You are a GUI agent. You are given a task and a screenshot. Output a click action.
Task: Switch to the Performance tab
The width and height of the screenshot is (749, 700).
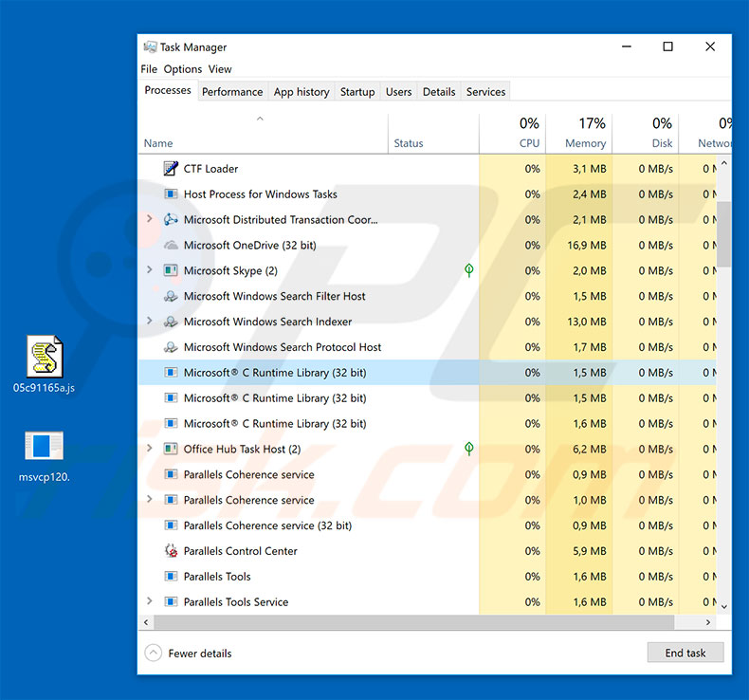232,92
